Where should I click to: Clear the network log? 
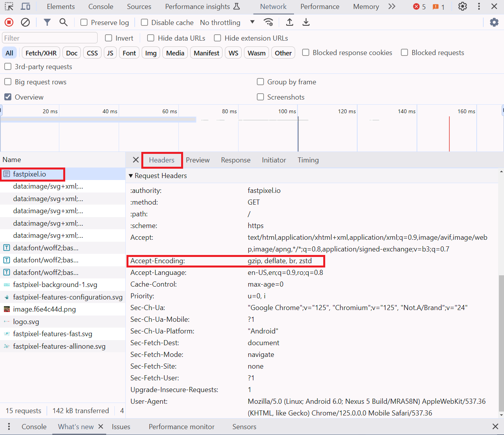tap(25, 22)
